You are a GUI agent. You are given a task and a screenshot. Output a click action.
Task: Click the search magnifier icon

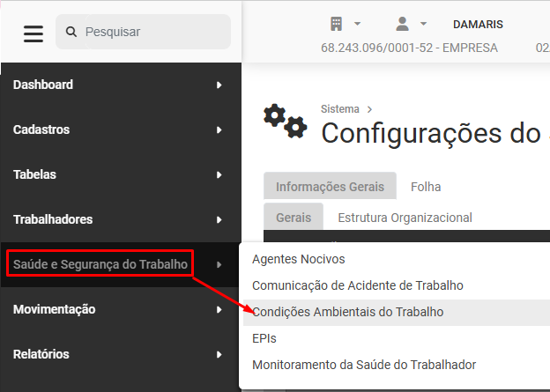pos(71,32)
